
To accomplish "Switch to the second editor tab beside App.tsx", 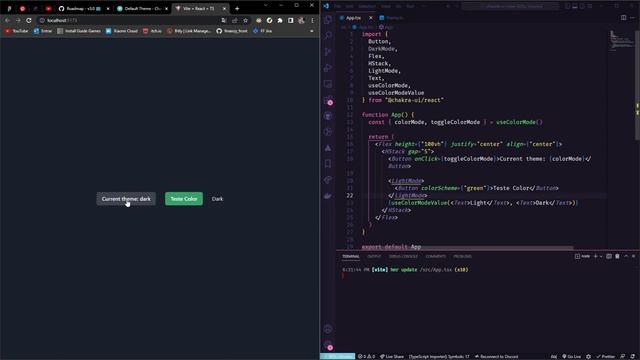I will [391, 18].
